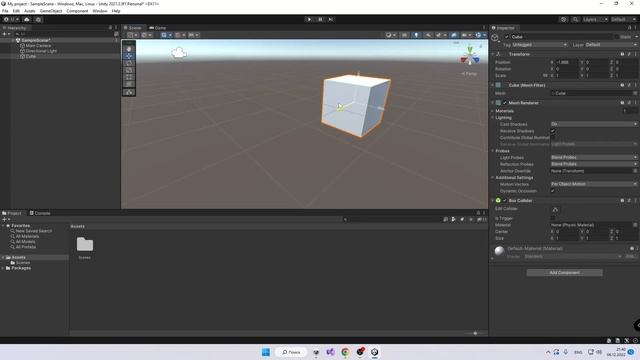Open the custom editor tools button
This screenshot has height=360, width=640.
[129, 92]
